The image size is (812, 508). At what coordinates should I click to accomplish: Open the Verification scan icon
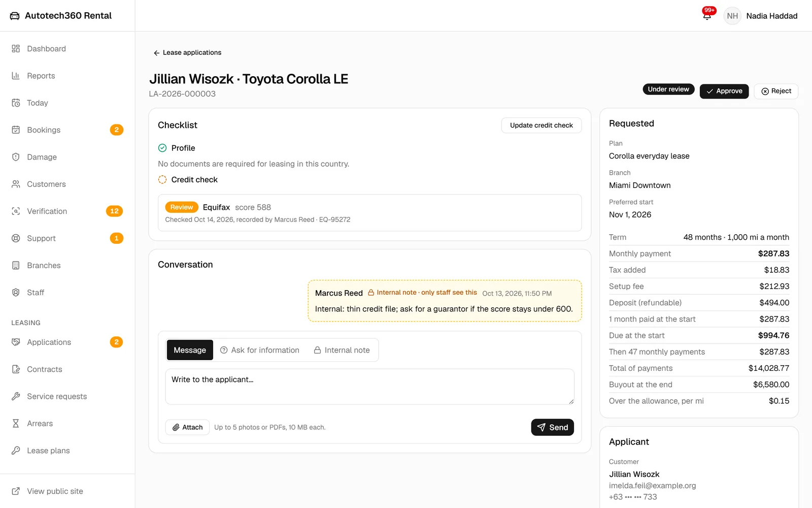pos(16,211)
